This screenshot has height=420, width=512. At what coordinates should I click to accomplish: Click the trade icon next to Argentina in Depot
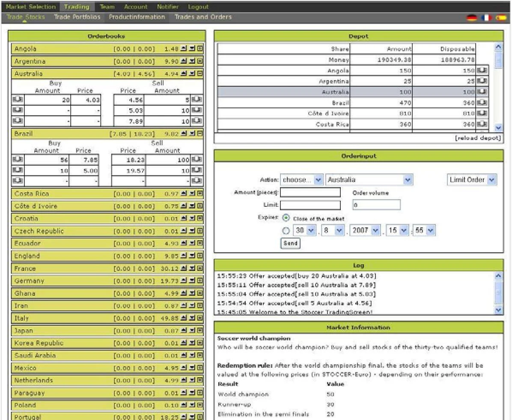tap(482, 81)
